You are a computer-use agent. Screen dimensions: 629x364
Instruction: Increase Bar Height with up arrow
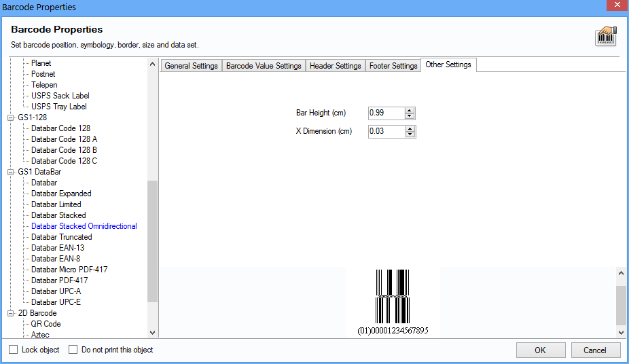(x=409, y=110)
